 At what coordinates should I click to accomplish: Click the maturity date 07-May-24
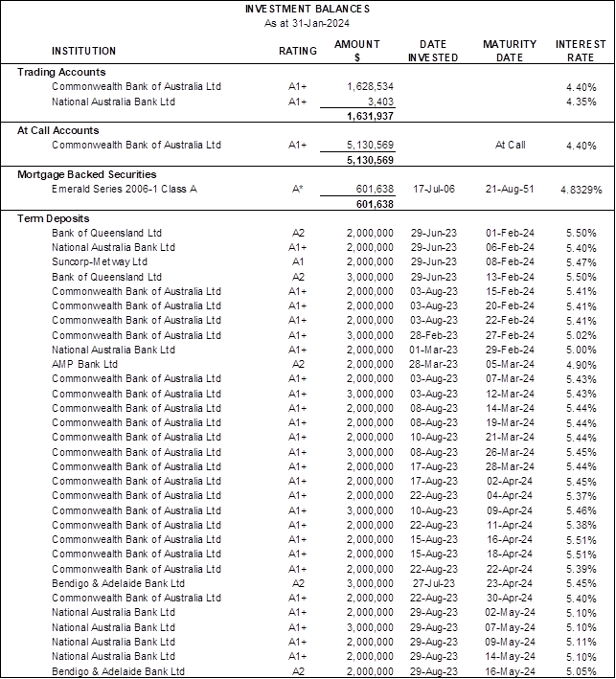[x=510, y=627]
